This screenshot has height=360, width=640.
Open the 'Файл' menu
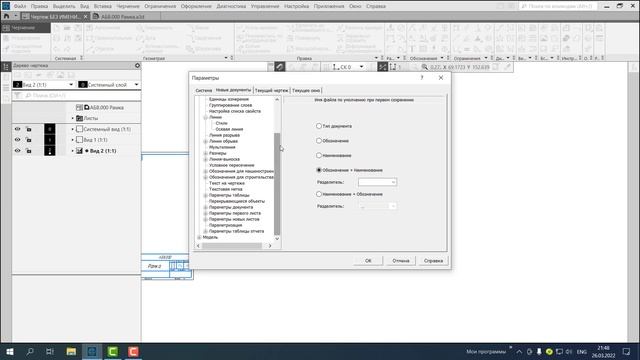tap(20, 6)
